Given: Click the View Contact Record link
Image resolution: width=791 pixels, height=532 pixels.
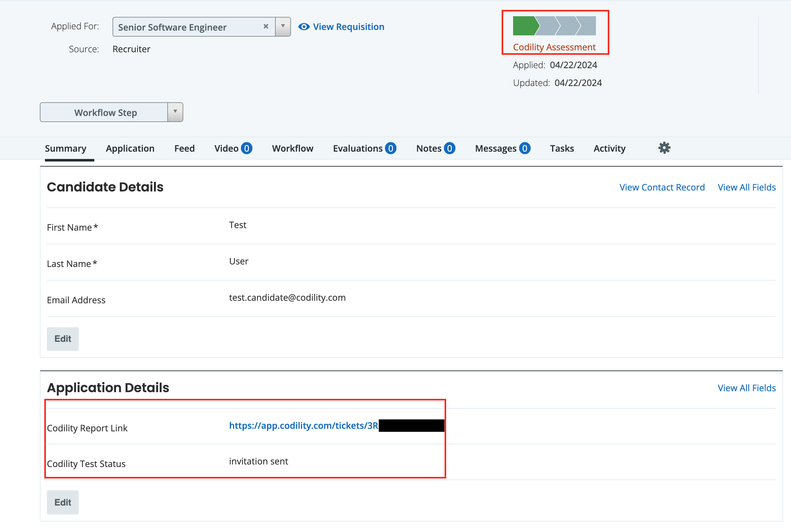Looking at the screenshot, I should coord(662,187).
